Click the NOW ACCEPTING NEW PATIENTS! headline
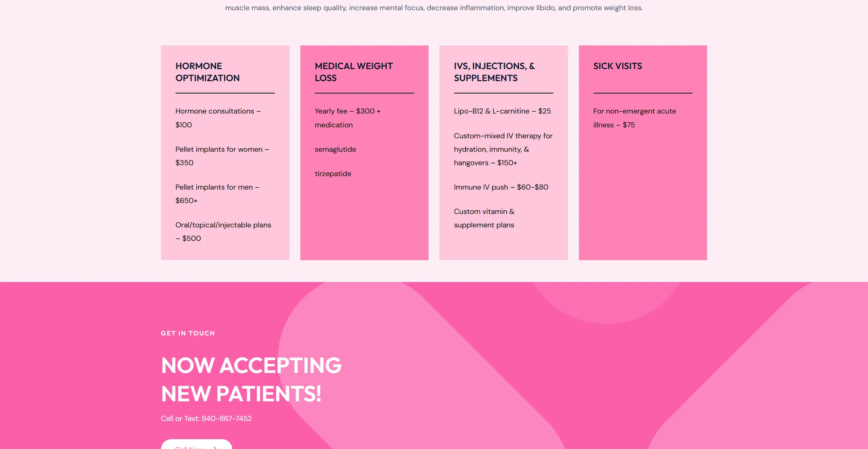The image size is (868, 449). pyautogui.click(x=251, y=379)
